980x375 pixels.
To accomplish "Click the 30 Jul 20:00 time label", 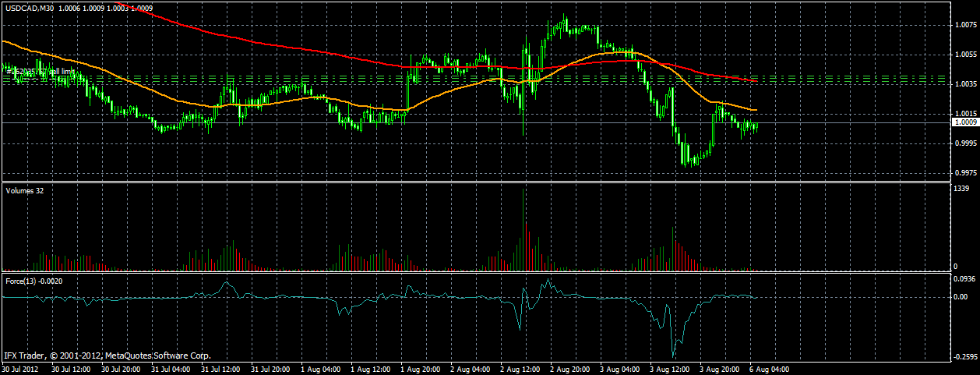I will coord(120,369).
